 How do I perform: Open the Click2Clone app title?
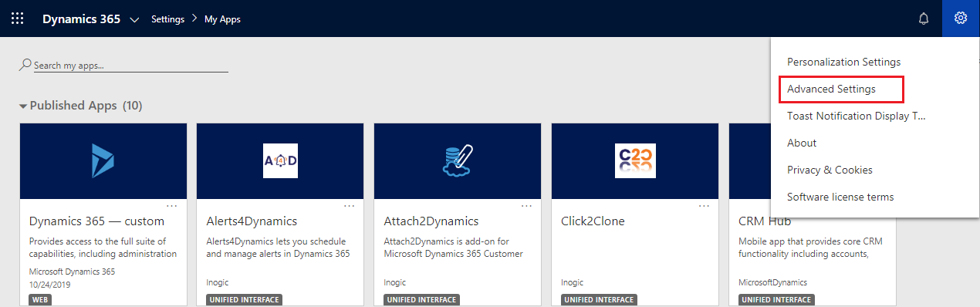[x=593, y=221]
